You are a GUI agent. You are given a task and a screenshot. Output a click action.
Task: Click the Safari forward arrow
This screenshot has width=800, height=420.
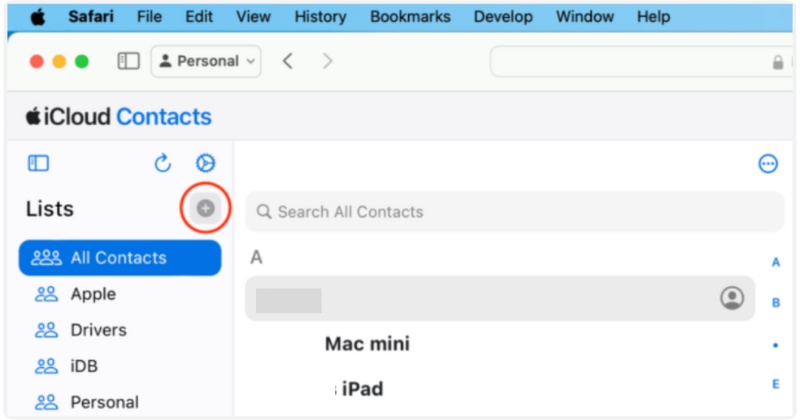327,61
